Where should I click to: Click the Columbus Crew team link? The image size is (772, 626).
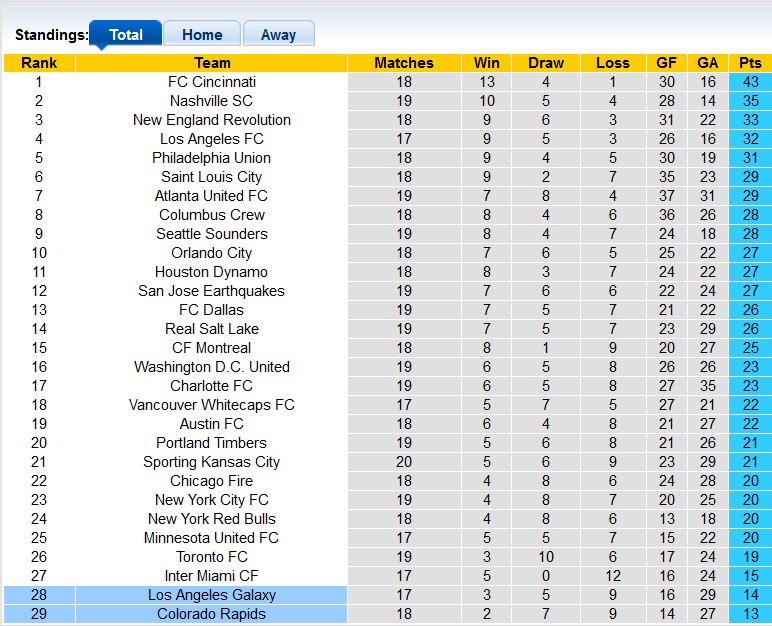point(212,215)
